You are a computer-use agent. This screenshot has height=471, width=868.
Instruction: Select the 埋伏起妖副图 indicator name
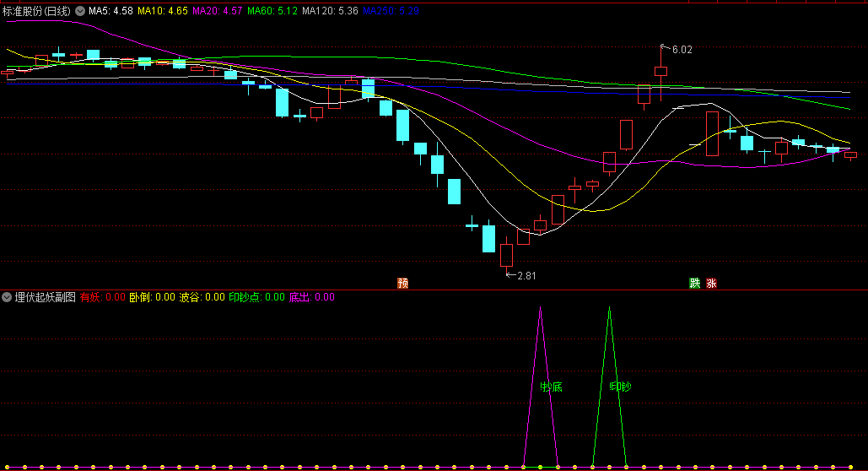(x=46, y=297)
